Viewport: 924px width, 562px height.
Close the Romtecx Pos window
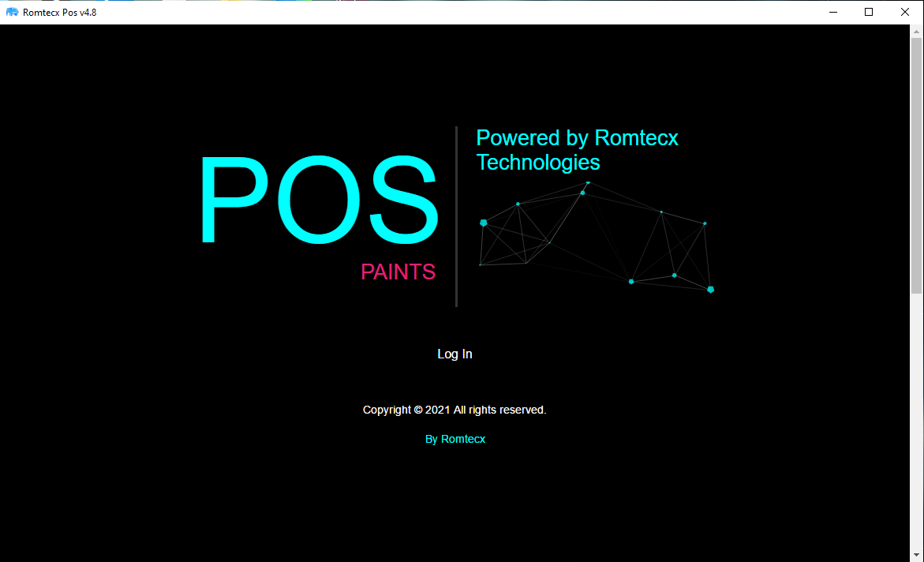click(x=905, y=12)
